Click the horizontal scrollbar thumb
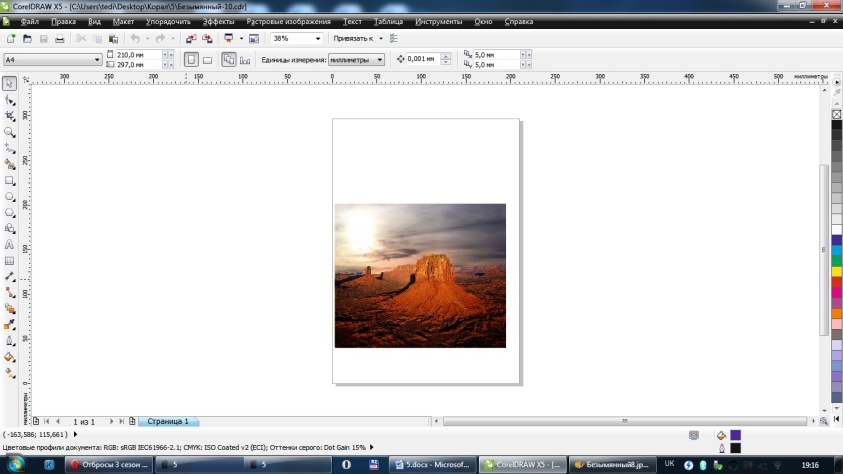Image resolution: width=843 pixels, height=474 pixels. (625, 421)
